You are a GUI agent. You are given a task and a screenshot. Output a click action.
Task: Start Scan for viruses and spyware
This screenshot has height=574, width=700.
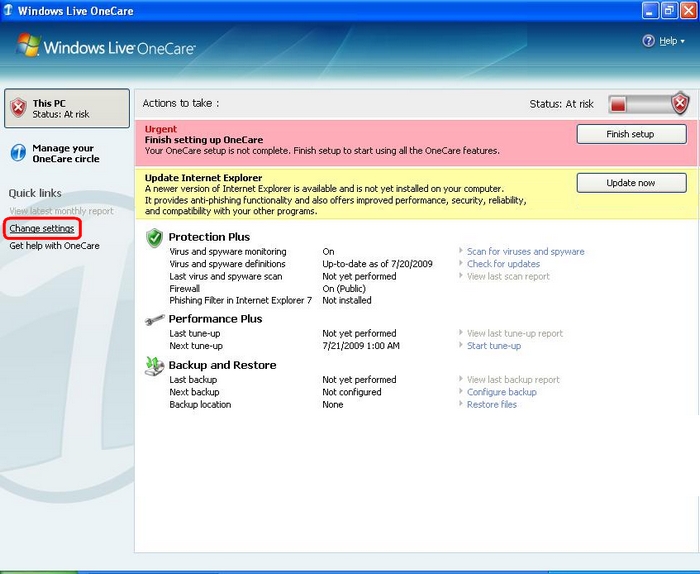coord(525,251)
